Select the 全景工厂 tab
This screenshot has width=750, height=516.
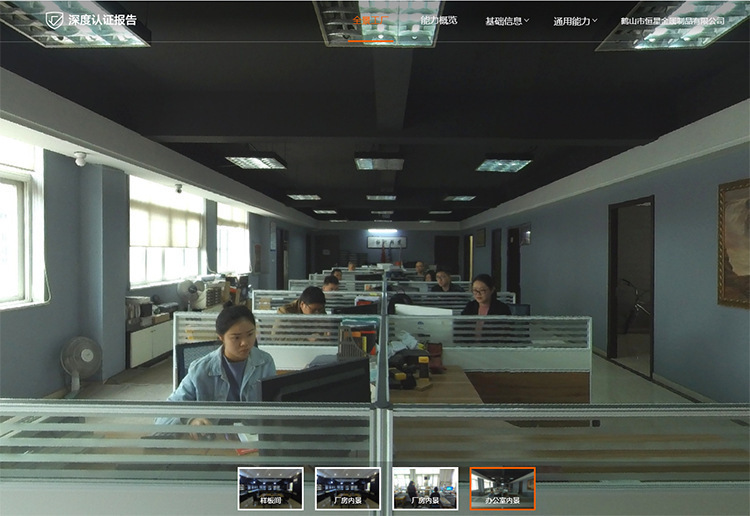point(371,21)
